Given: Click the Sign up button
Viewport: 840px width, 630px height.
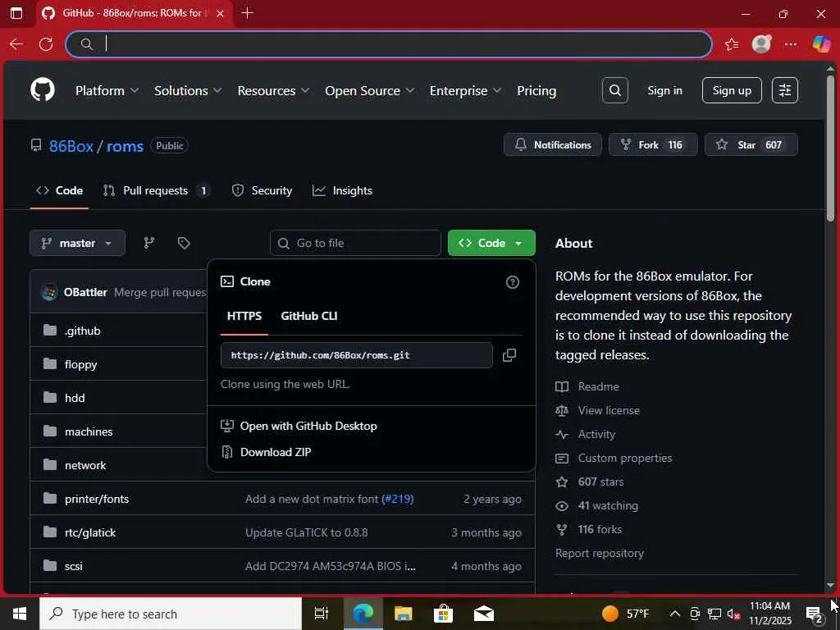Looking at the screenshot, I should click(x=732, y=90).
